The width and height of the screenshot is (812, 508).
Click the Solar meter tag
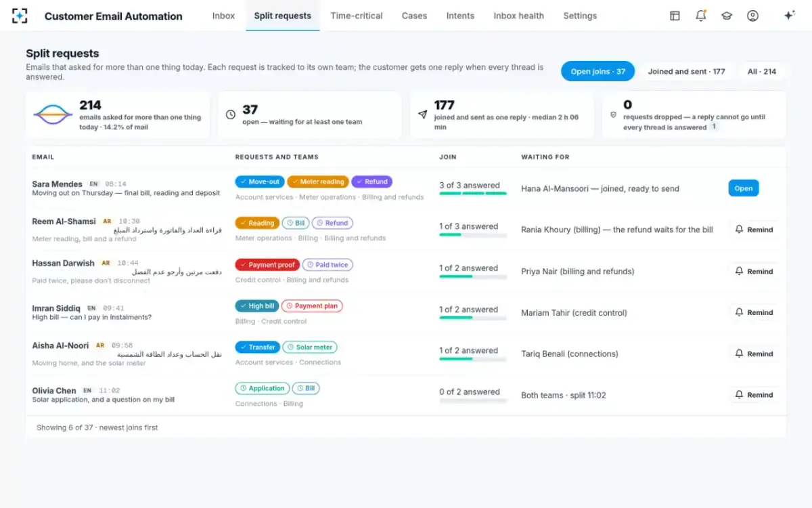[310, 347]
